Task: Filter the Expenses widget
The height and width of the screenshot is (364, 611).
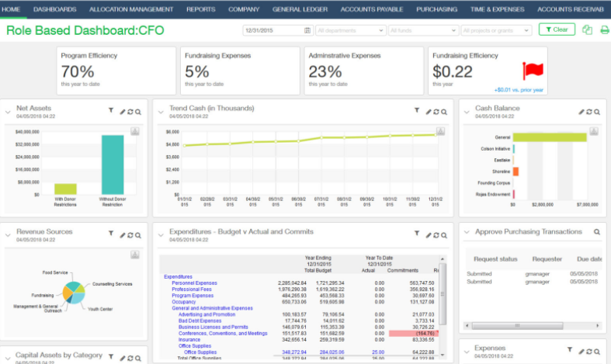Action: 570,350
